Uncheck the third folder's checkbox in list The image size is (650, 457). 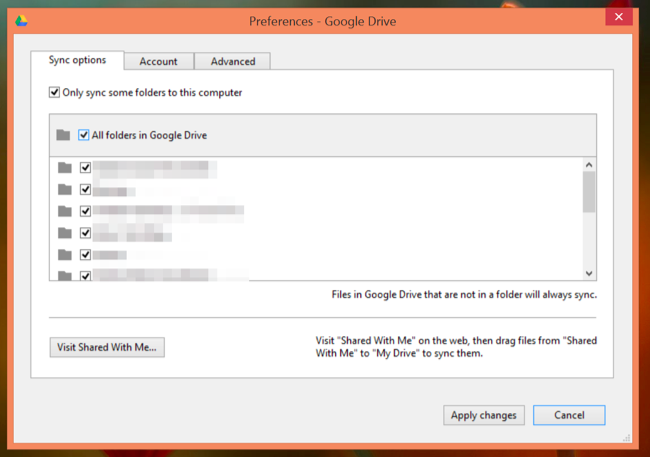pos(86,212)
